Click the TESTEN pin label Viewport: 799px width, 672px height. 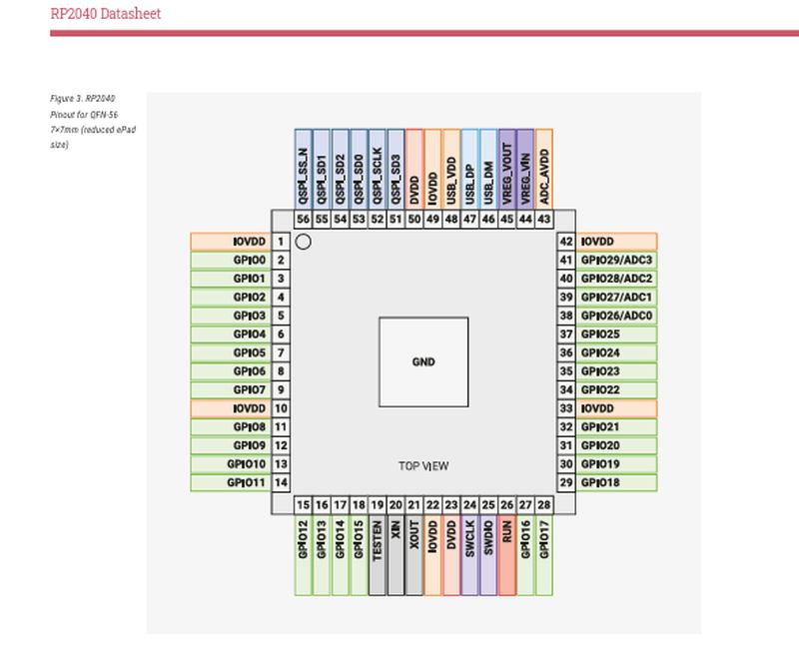click(x=378, y=555)
